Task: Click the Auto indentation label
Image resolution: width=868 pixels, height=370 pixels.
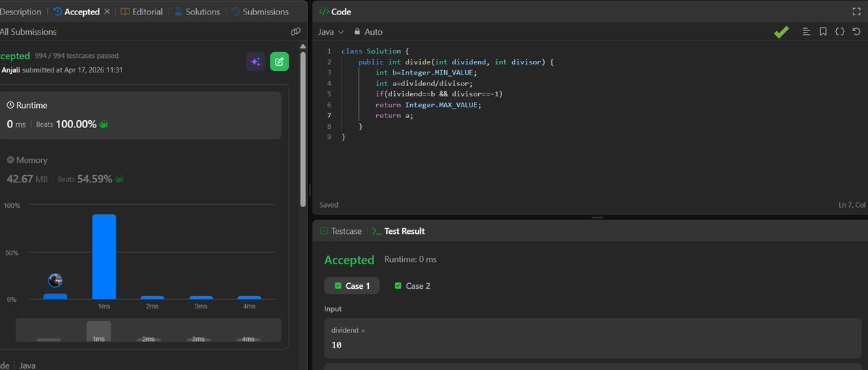Action: pyautogui.click(x=374, y=32)
